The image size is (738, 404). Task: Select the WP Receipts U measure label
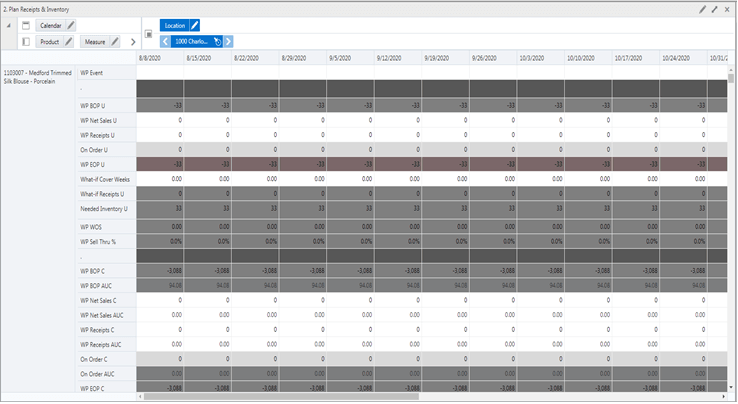click(x=97, y=135)
